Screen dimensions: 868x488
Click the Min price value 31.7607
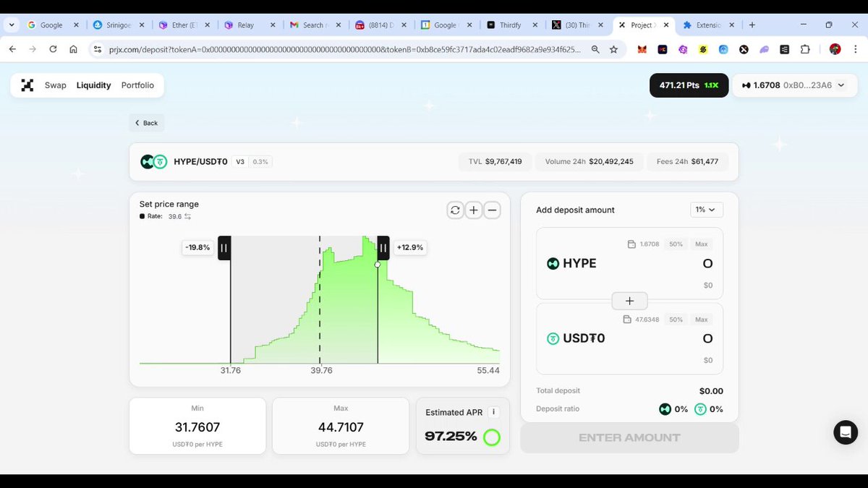[x=197, y=427]
